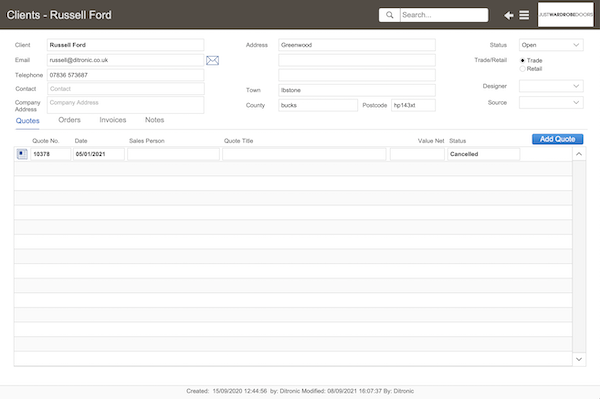Switch to the Notes tab
This screenshot has width=600, height=399.
tap(155, 120)
